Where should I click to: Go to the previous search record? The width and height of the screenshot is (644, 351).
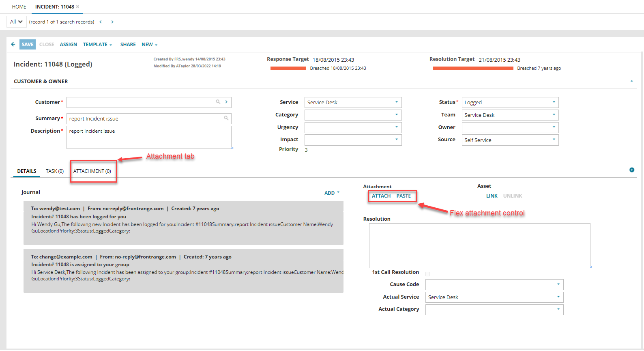(x=101, y=22)
